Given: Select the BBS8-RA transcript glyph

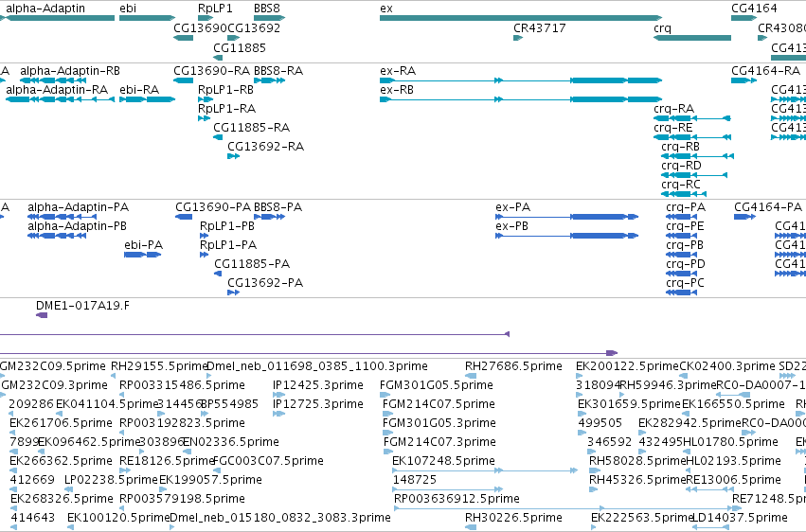Looking at the screenshot, I should (x=269, y=80).
